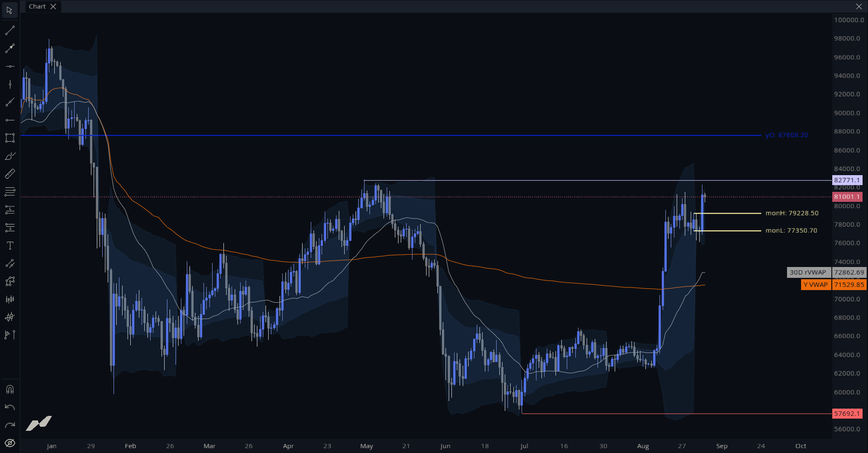Select the rectangle drawing tool

tap(9, 138)
